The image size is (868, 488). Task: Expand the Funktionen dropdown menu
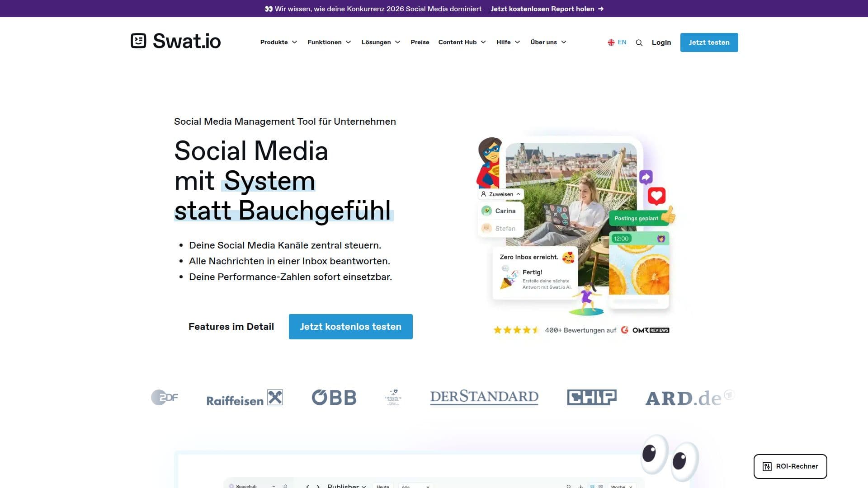(329, 42)
